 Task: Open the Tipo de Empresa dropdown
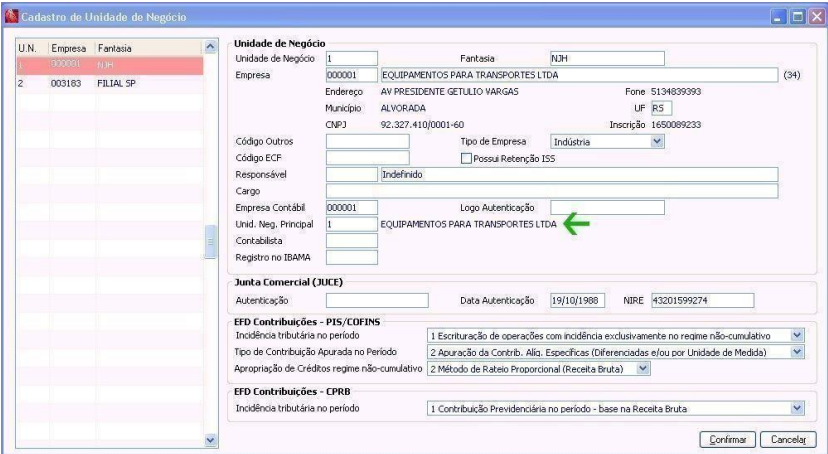pyautogui.click(x=656, y=141)
